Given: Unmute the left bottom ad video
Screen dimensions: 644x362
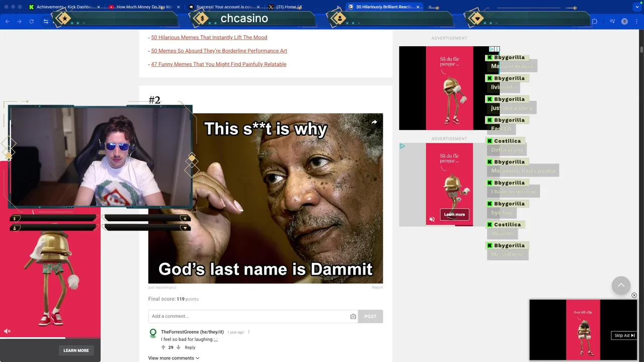Looking at the screenshot, I should click(x=7, y=331).
